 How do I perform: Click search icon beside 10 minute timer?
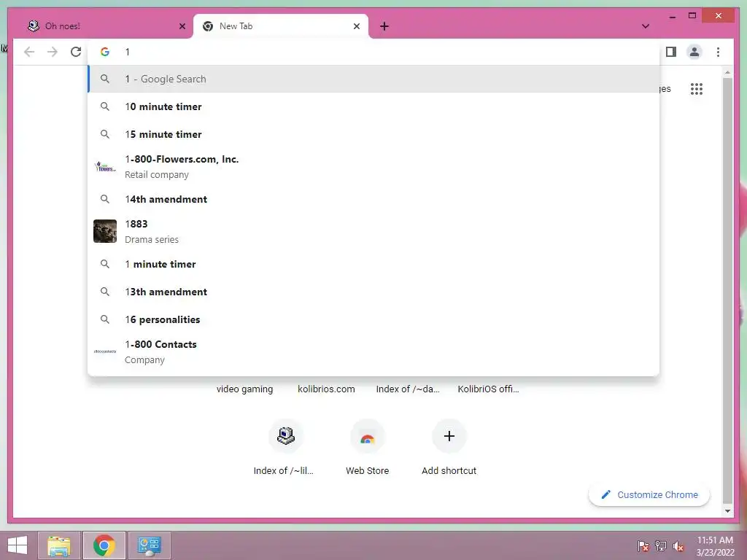105,106
